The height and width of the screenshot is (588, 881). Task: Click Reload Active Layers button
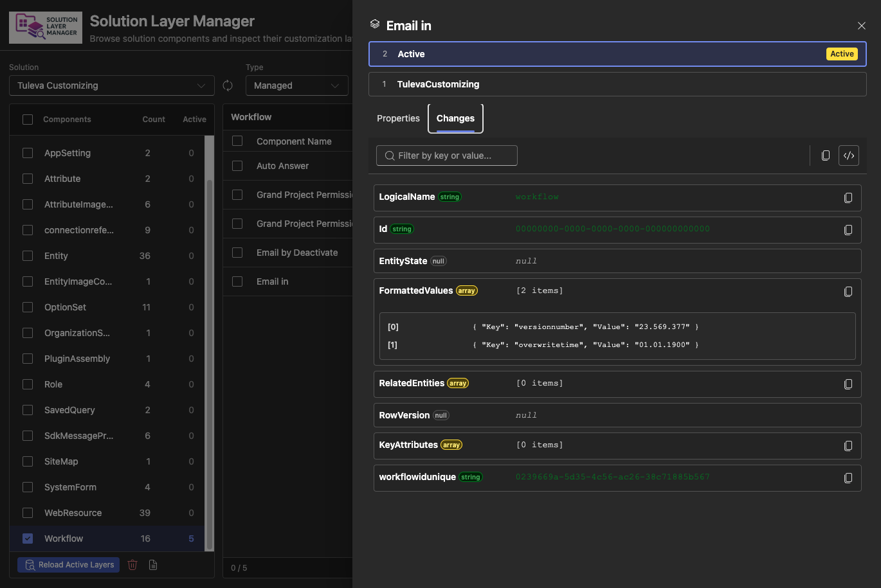click(69, 565)
